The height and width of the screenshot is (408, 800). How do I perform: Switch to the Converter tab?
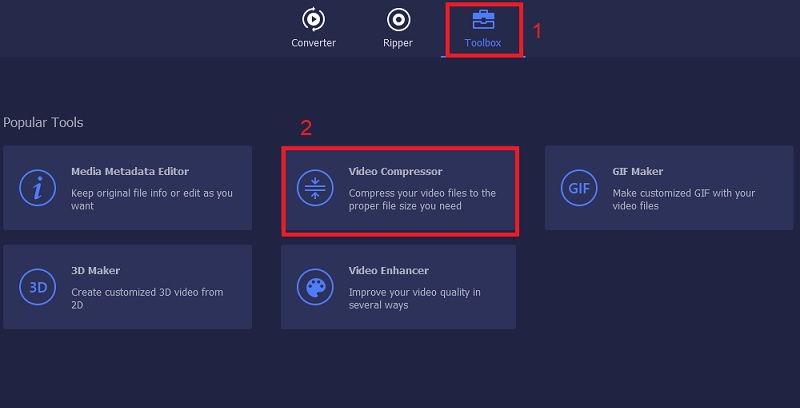point(313,29)
